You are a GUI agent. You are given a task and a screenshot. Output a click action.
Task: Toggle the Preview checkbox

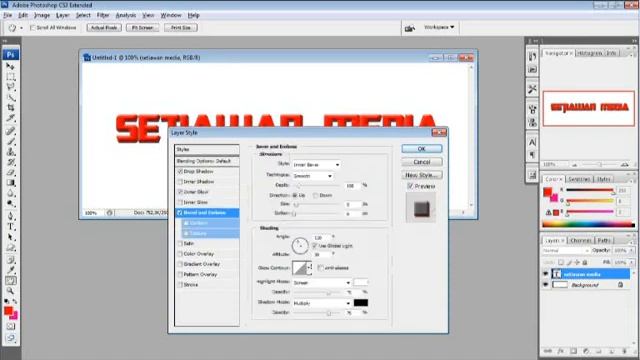(410, 186)
